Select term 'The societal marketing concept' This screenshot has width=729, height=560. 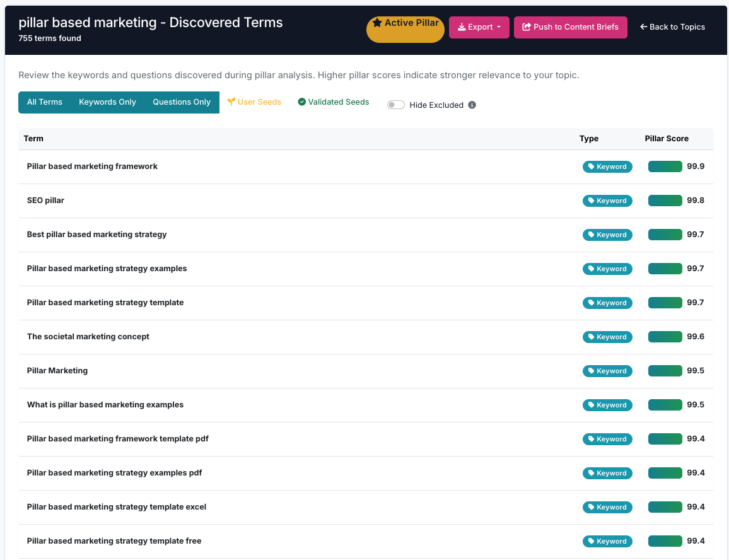(88, 336)
